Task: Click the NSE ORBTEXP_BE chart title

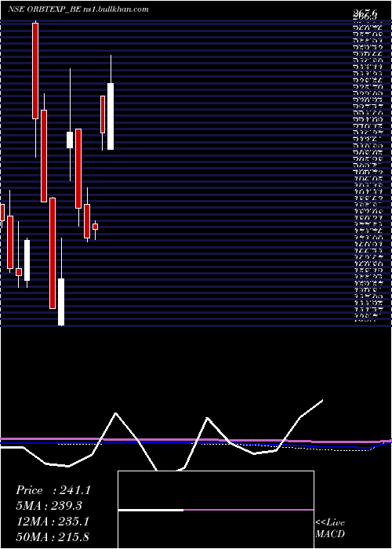Action: pos(45,9)
